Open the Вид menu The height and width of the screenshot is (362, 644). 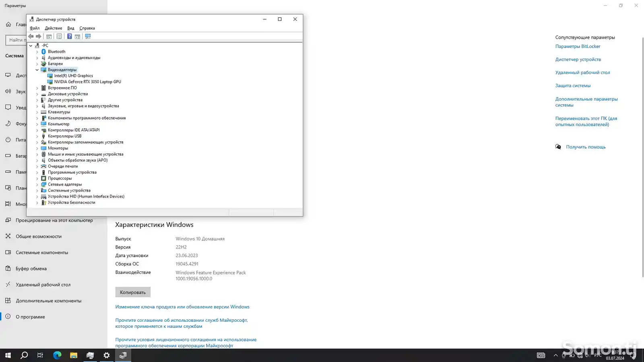(71, 28)
